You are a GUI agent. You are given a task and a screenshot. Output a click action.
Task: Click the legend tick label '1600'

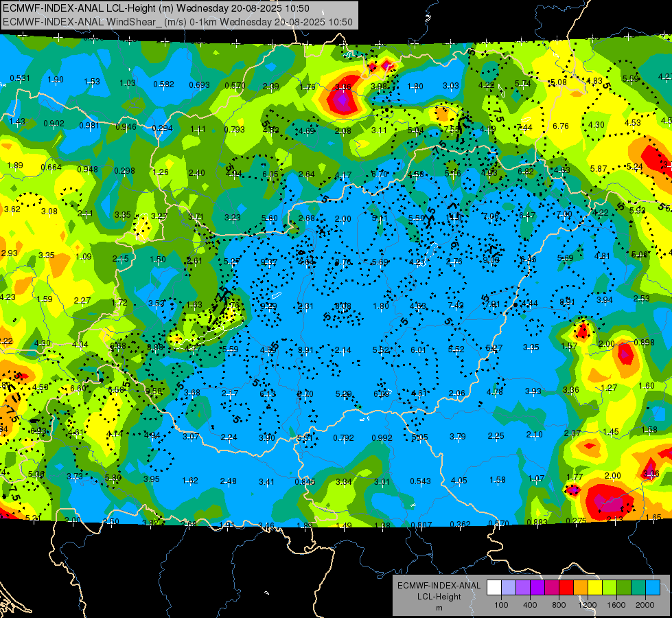point(616,605)
